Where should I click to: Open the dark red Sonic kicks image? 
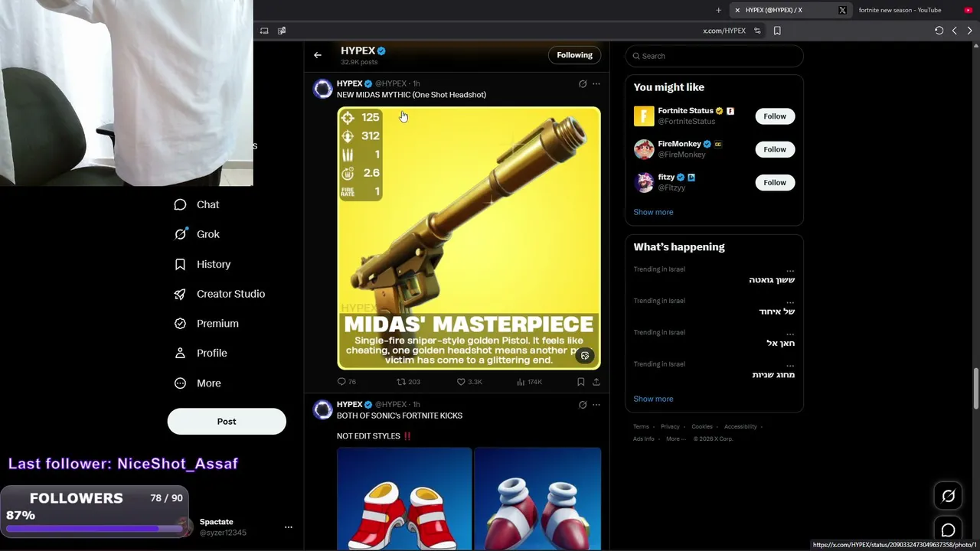[x=537, y=499]
